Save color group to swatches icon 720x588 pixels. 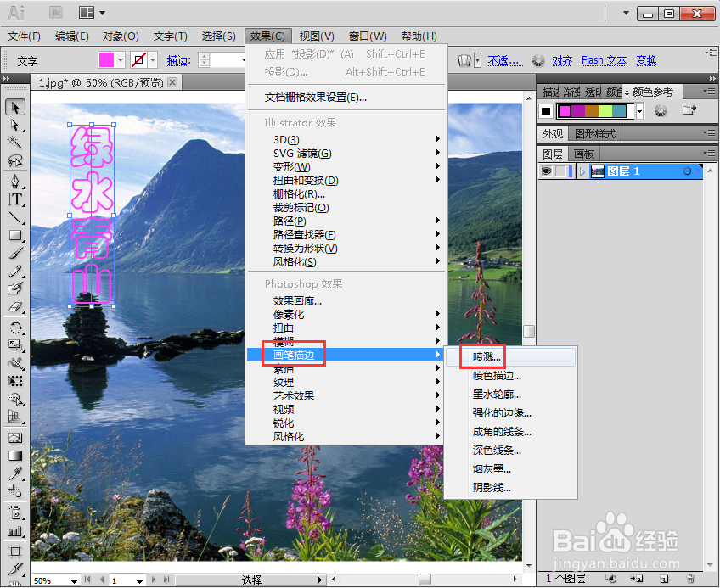(689, 110)
